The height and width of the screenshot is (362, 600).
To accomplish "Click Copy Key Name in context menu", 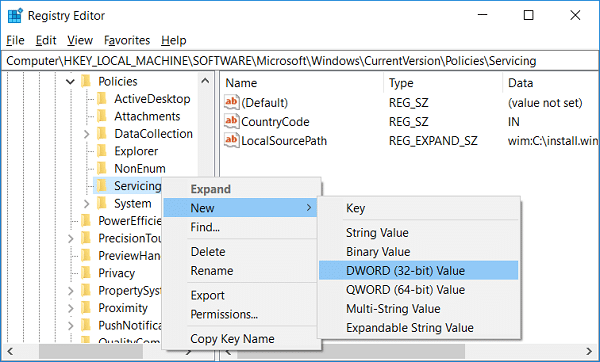I will point(232,339).
